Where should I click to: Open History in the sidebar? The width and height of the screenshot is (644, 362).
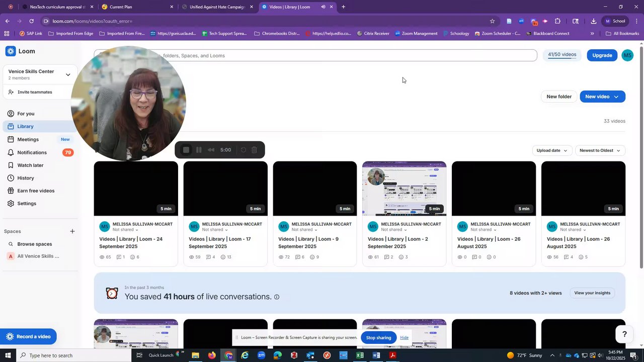26,178
